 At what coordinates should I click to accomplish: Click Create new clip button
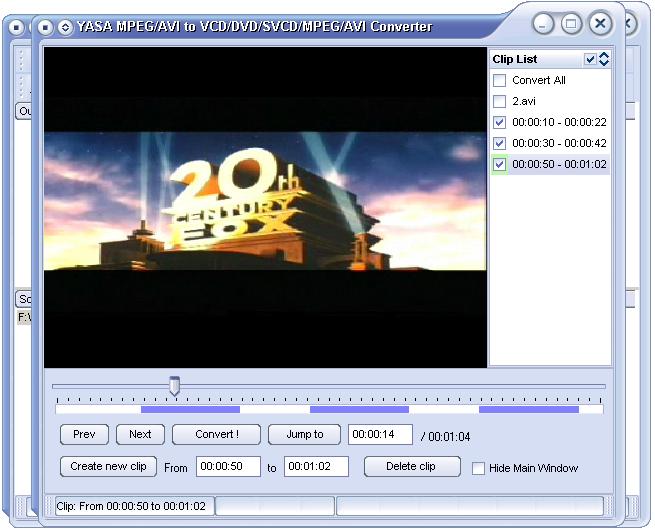click(x=108, y=466)
